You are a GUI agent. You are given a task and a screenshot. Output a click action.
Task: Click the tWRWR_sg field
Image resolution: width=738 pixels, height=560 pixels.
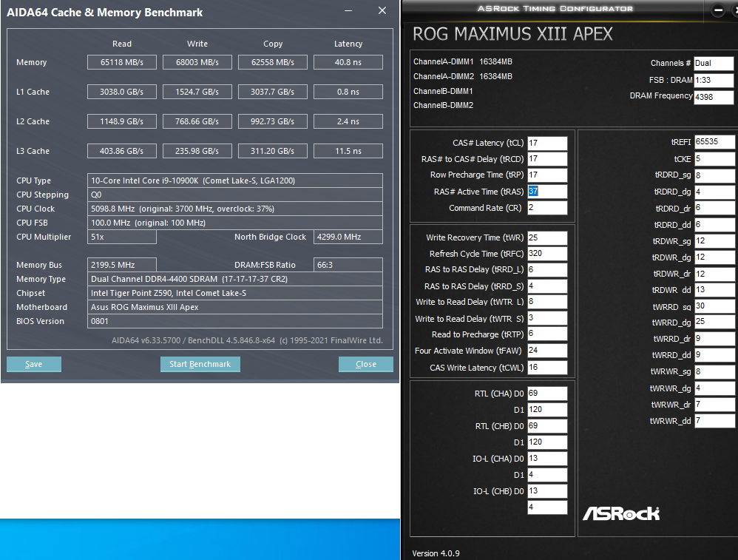coord(714,371)
